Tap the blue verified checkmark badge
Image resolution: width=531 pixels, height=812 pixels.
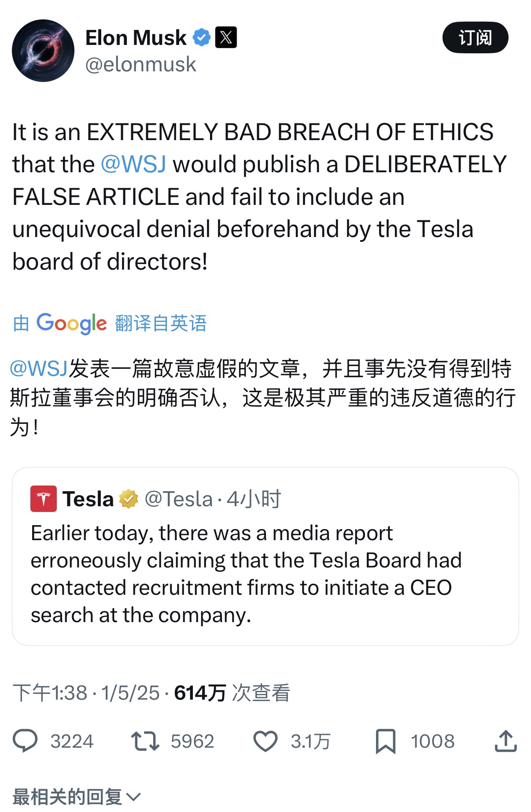tap(202, 37)
